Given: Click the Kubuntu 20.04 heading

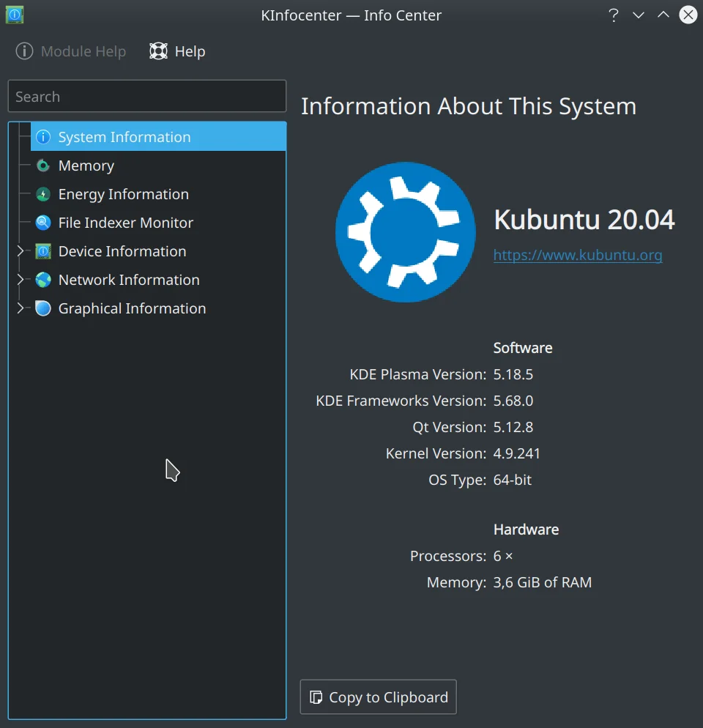Looking at the screenshot, I should (x=584, y=219).
